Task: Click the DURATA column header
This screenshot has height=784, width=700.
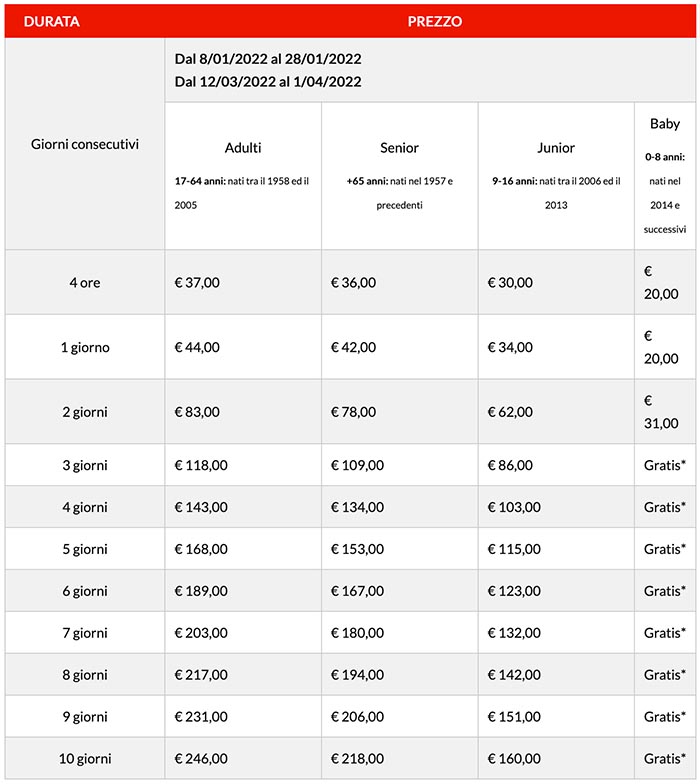Action: click(52, 21)
